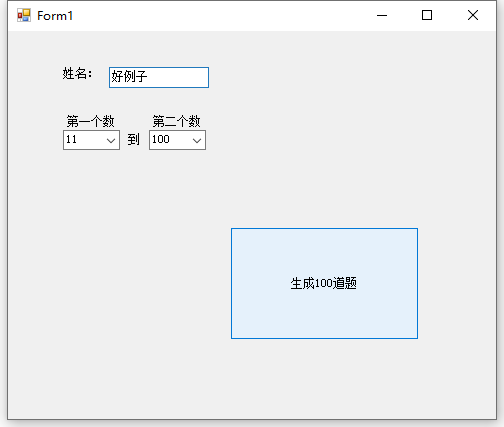This screenshot has width=504, height=427.
Task: Expand the 第二个数 dropdown arrow
Action: click(x=197, y=140)
